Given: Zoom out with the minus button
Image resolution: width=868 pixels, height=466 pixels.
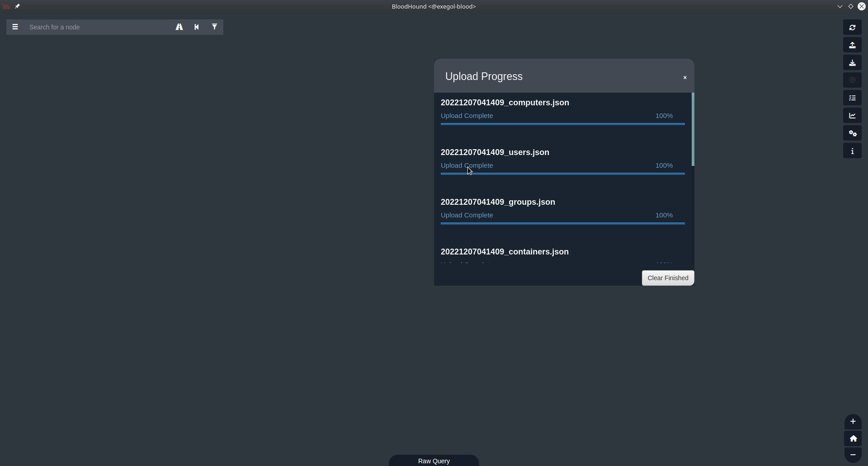Looking at the screenshot, I should [853, 455].
